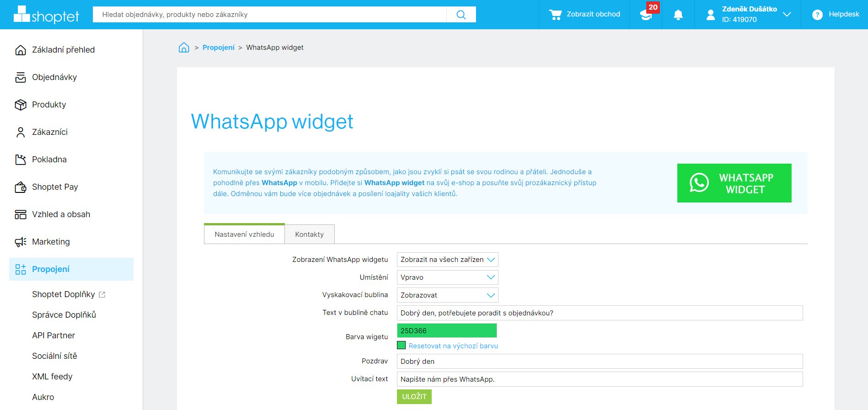Click the home breadcrumb icon

(184, 48)
